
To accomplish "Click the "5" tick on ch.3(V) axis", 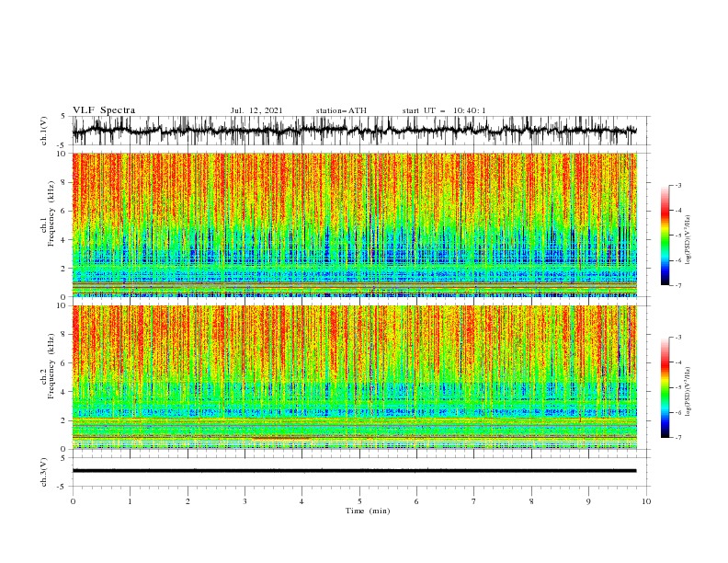I will tap(64, 457).
